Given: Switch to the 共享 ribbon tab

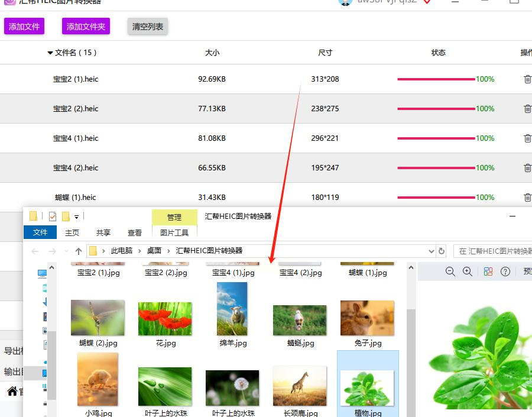Looking at the screenshot, I should (103, 232).
